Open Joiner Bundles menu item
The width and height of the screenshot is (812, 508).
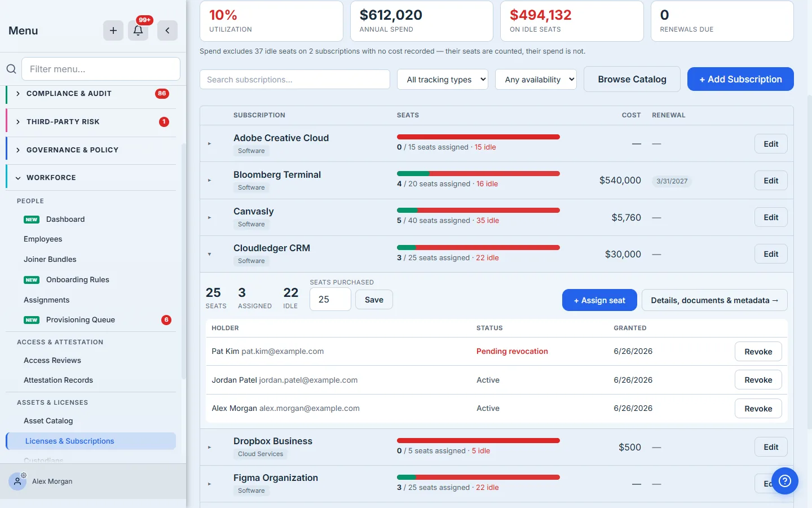coord(50,260)
